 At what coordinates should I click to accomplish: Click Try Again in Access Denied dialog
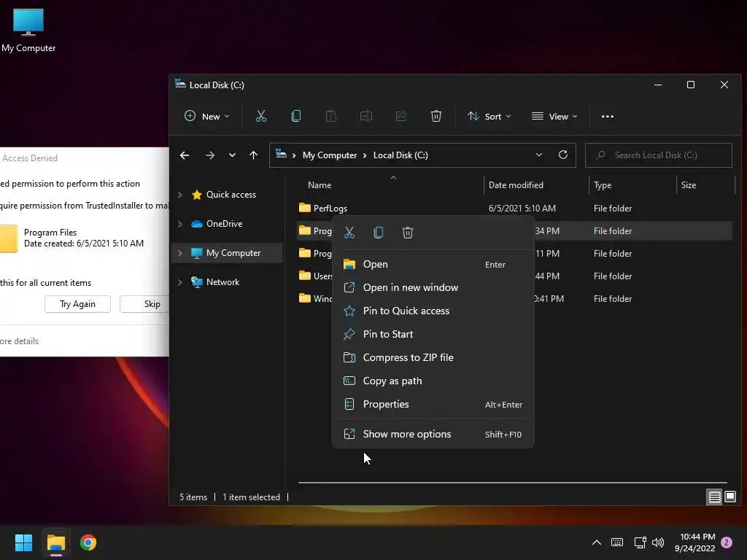coord(77,304)
